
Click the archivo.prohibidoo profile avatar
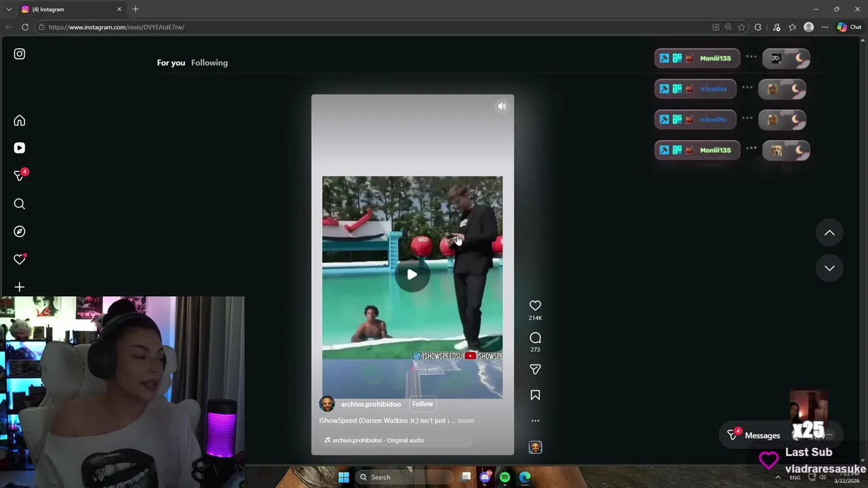click(x=327, y=404)
